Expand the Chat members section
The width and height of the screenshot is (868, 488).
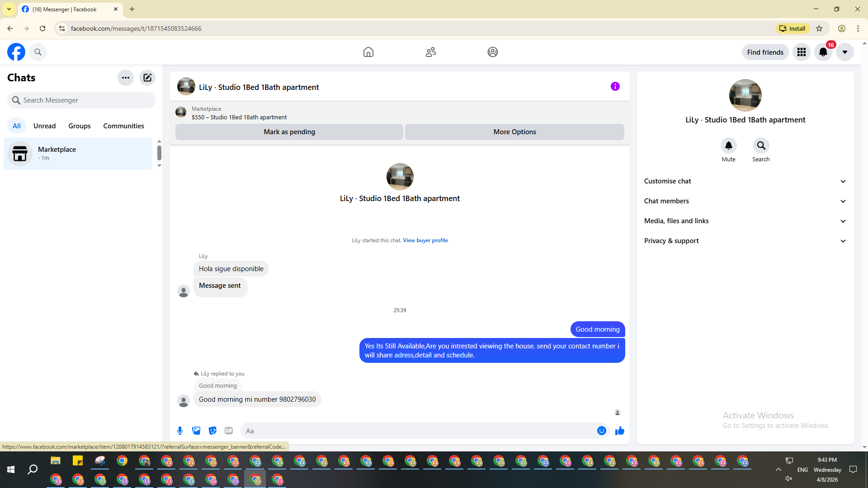point(745,201)
